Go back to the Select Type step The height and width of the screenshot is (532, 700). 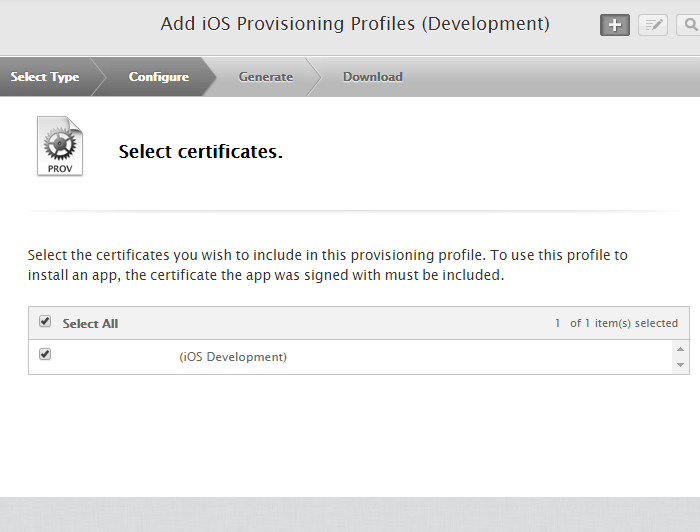(x=45, y=77)
